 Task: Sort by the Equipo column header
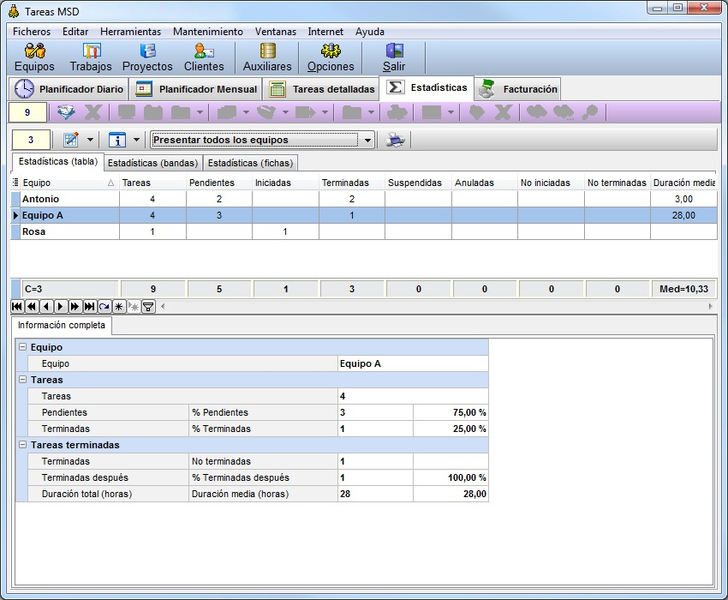point(69,183)
